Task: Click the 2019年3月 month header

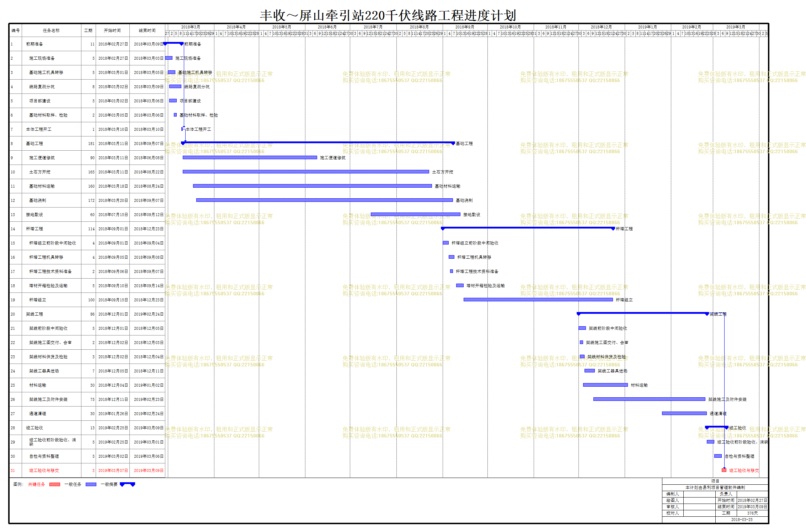Action: (736, 27)
